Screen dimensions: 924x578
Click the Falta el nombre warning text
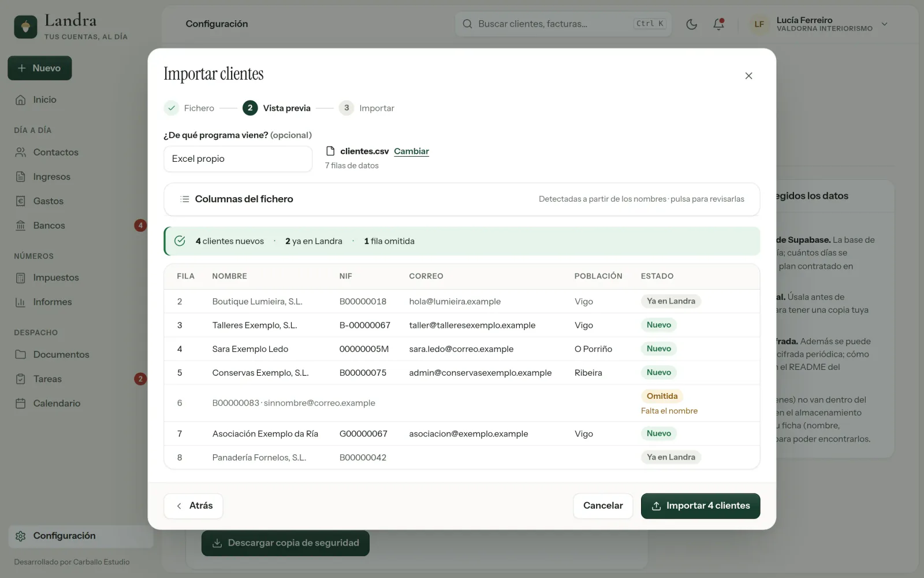click(x=669, y=411)
